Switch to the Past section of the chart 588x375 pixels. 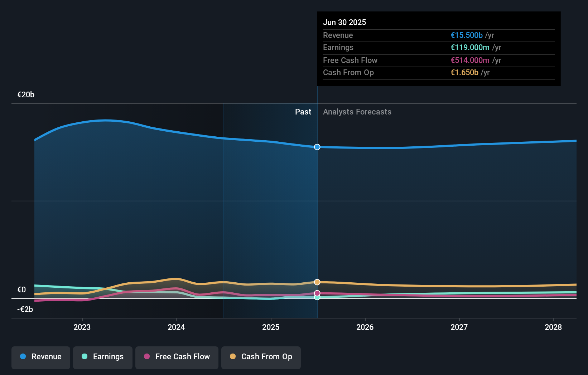click(303, 112)
